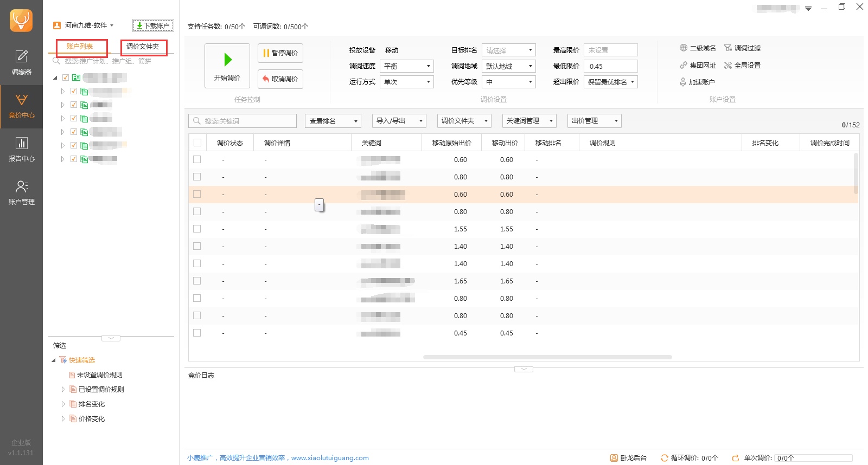The width and height of the screenshot is (868, 465).
Task: Click the 最低限价 0.45 input field
Action: (611, 66)
